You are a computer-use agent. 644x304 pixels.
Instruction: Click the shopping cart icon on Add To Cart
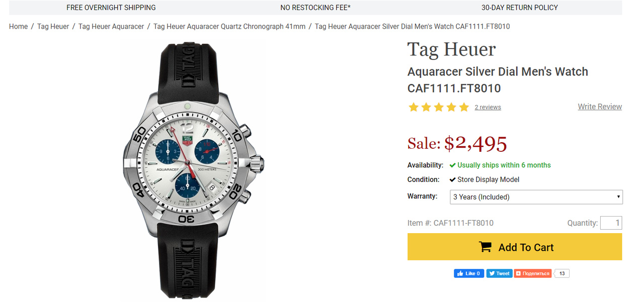(485, 247)
